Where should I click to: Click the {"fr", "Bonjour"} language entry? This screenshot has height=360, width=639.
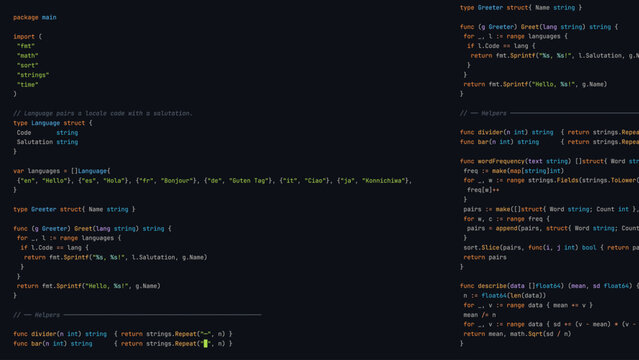167,181
